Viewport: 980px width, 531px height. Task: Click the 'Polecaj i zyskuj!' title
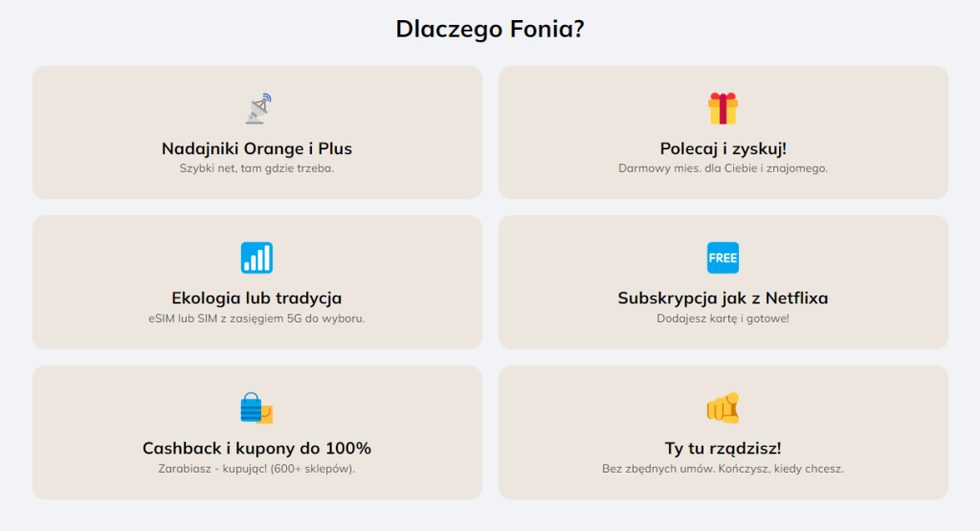pos(723,148)
